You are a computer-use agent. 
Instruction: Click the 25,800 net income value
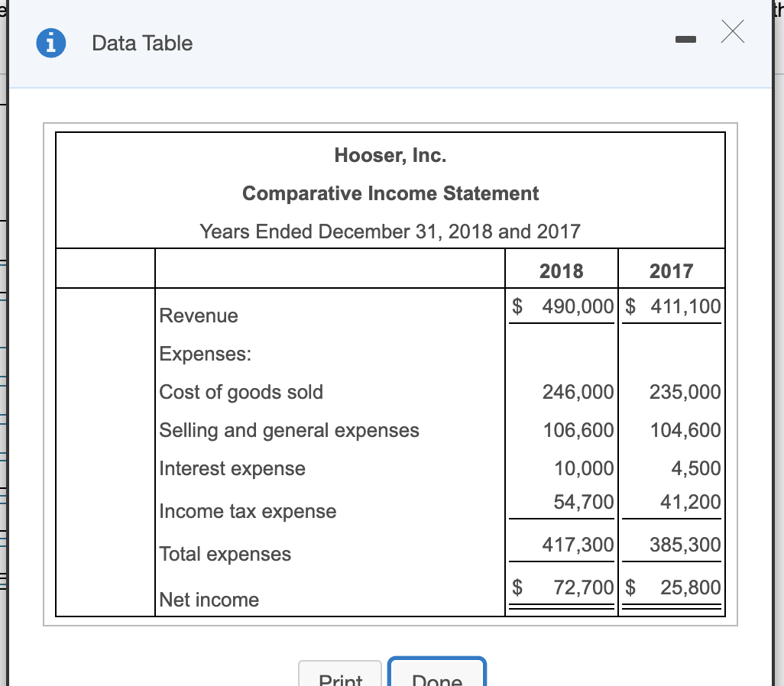click(x=691, y=587)
